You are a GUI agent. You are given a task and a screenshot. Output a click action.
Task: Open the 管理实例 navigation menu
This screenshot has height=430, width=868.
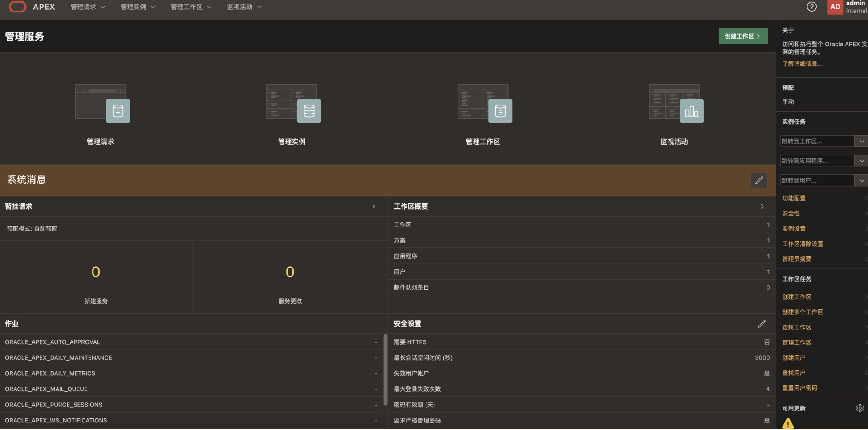[138, 7]
